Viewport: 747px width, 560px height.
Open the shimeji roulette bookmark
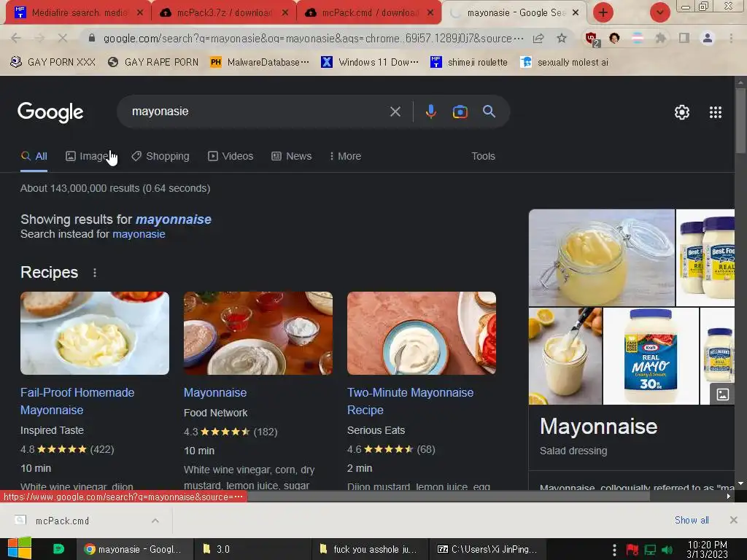[x=469, y=62]
